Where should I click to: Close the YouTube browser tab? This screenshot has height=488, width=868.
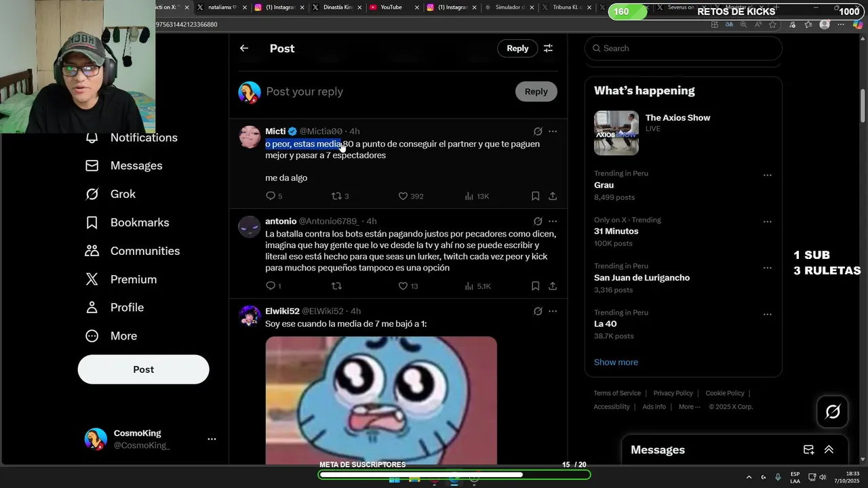click(416, 7)
